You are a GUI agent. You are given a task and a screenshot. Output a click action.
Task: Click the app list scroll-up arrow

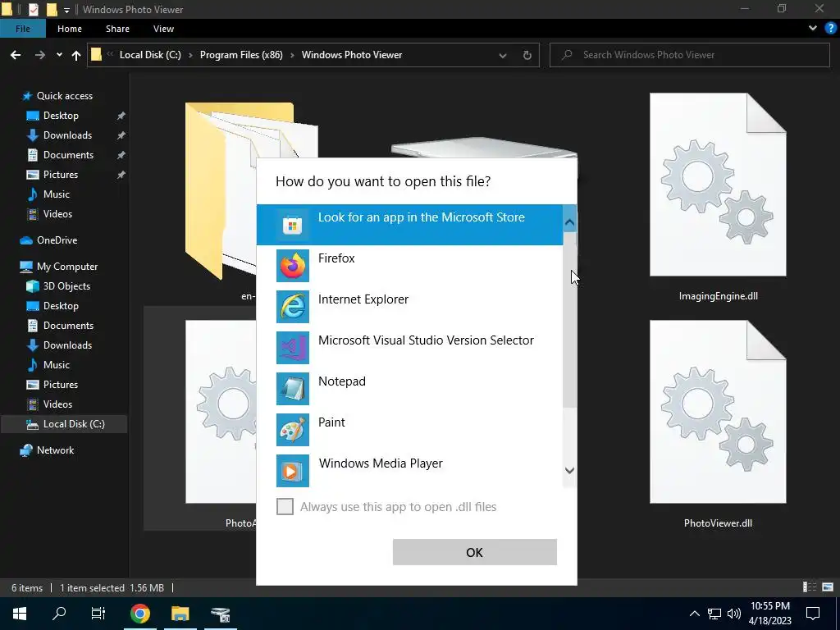569,221
